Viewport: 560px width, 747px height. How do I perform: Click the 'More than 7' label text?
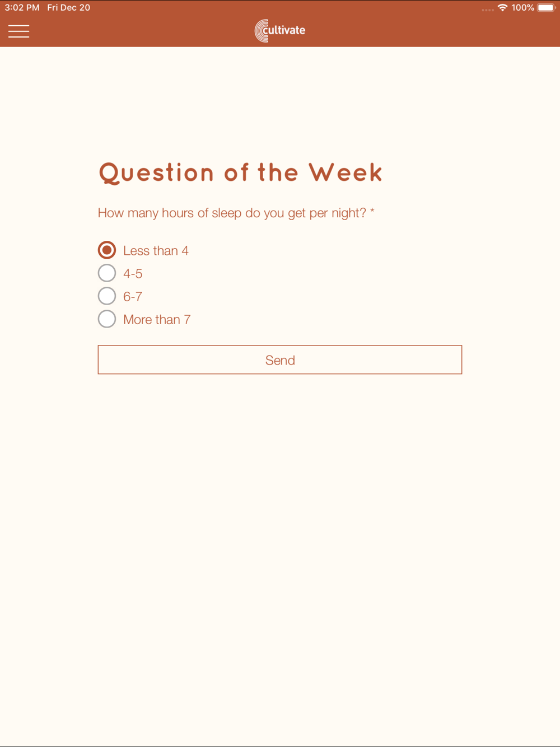click(157, 320)
